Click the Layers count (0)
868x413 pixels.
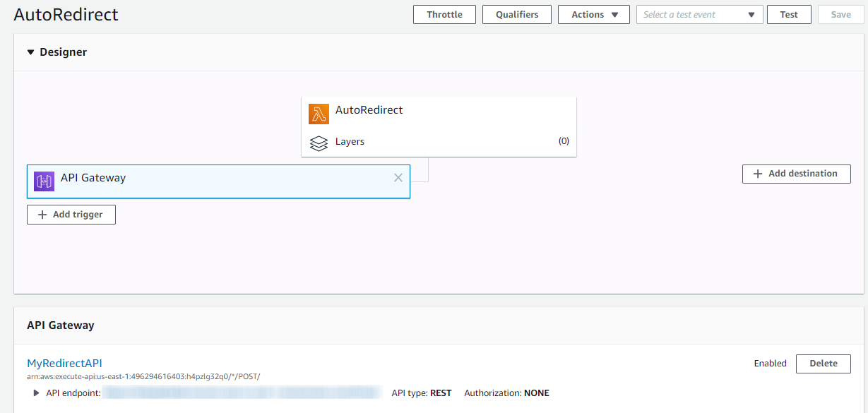point(564,141)
